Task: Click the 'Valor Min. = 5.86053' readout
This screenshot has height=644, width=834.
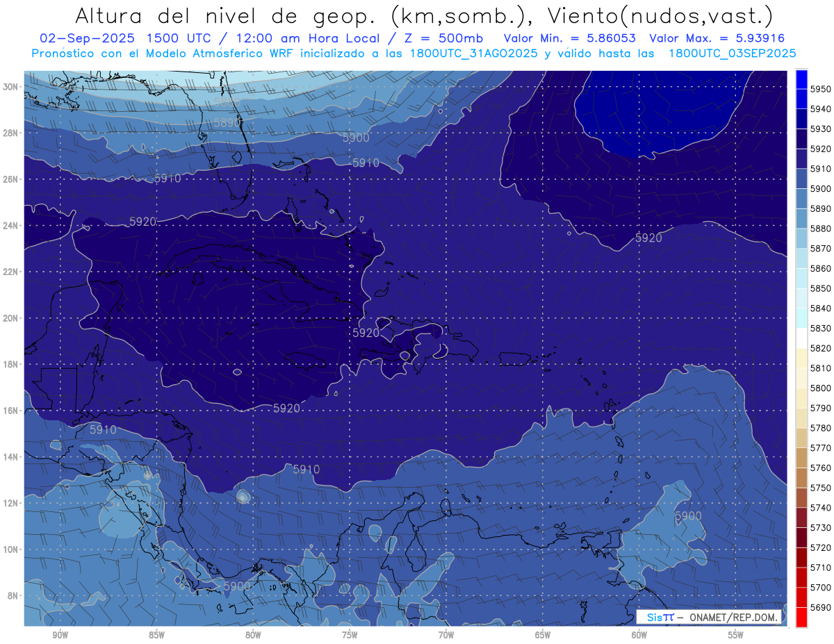Action: tap(571, 39)
